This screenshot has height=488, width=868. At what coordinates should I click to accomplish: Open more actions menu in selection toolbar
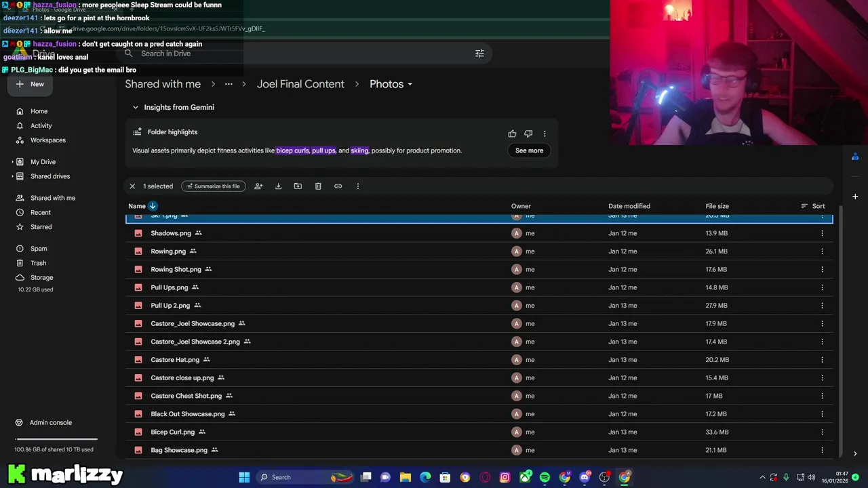[x=358, y=186]
